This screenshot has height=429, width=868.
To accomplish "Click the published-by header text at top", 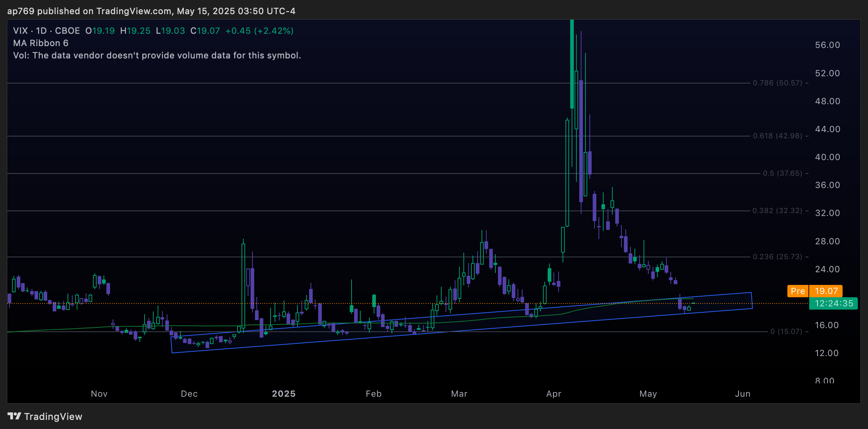I will click(151, 11).
